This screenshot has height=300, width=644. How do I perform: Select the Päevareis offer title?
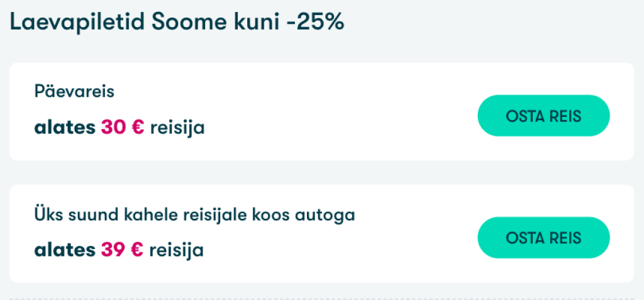click(x=74, y=92)
